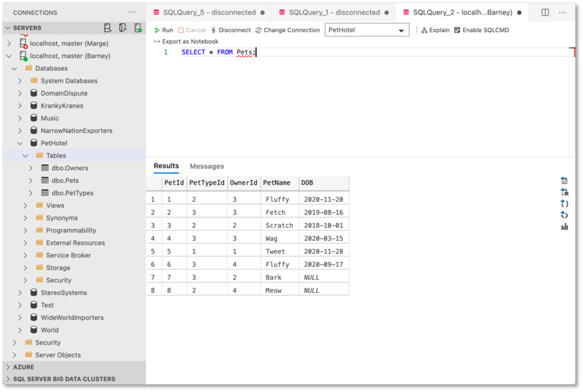The width and height of the screenshot is (583, 392).
Task: Save query results as XML
Action: 564,215
